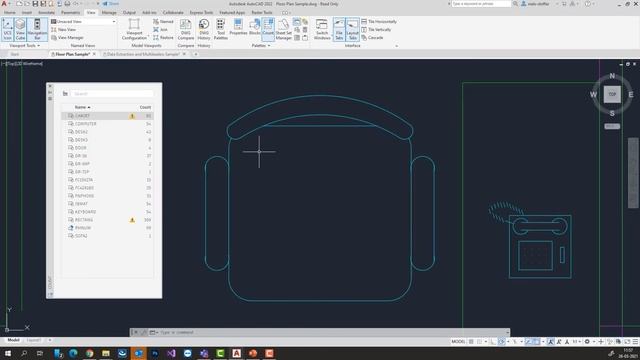Open the AutoCAD application menu
The height and width of the screenshot is (360, 640).
(x=4, y=4)
